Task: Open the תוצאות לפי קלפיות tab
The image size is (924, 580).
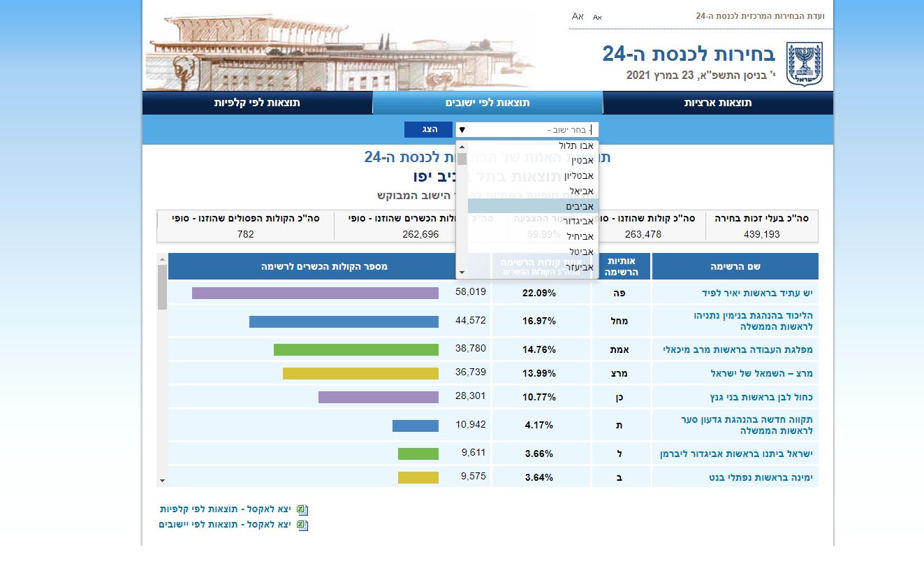Action: 257,103
